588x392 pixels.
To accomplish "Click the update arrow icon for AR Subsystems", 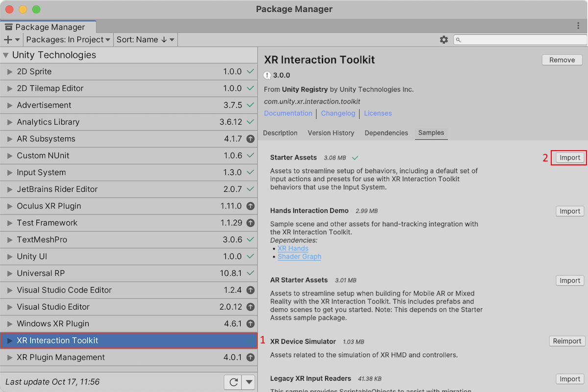I will (251, 139).
